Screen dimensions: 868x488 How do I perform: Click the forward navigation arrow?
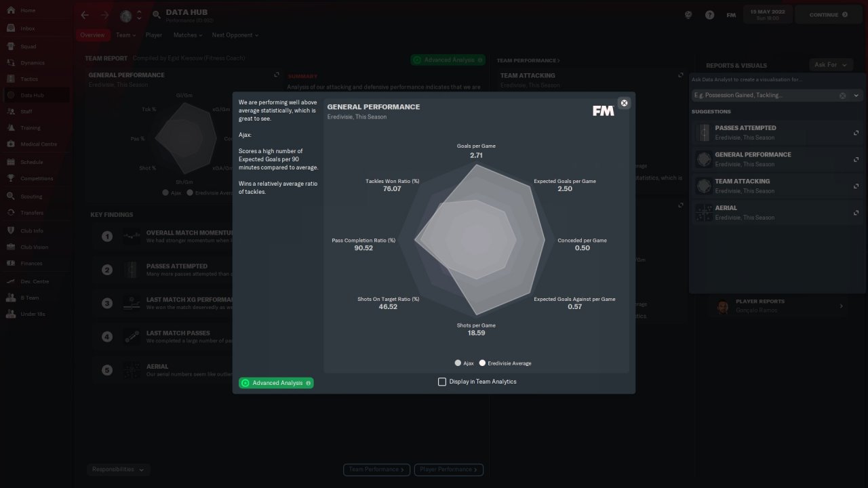coord(104,15)
